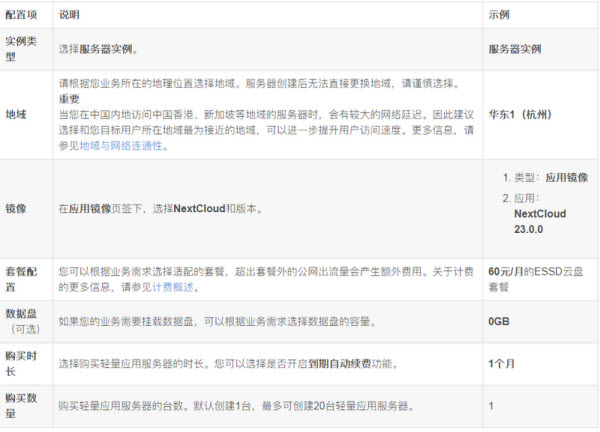This screenshot has height=432, width=600.
Task: Select the 购买数量 row label
Action: pos(21,406)
